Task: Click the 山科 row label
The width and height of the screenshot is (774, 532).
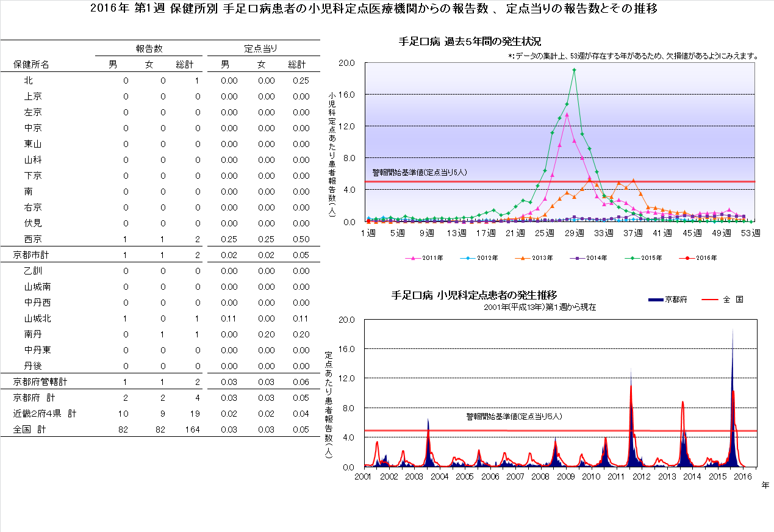Action: (x=33, y=160)
